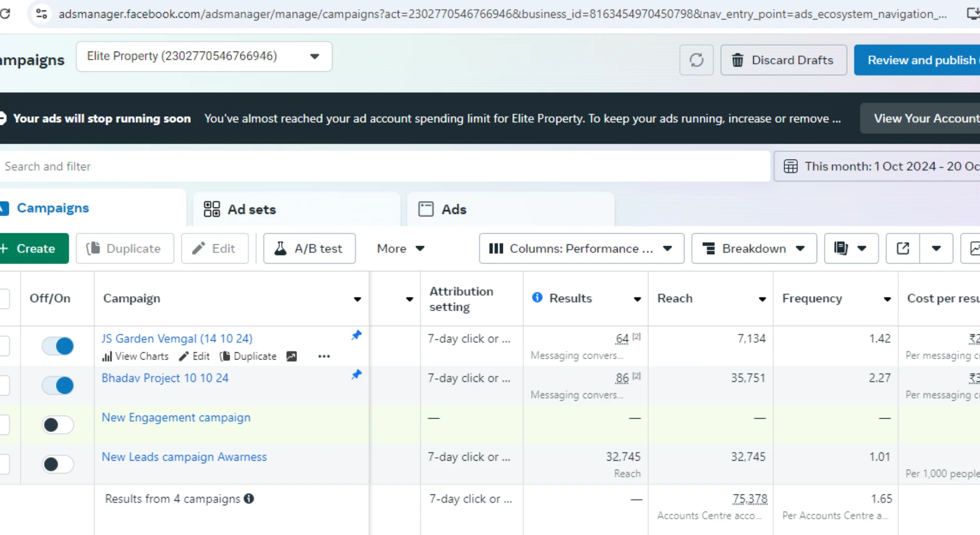Click the A/B test button

[x=309, y=248]
